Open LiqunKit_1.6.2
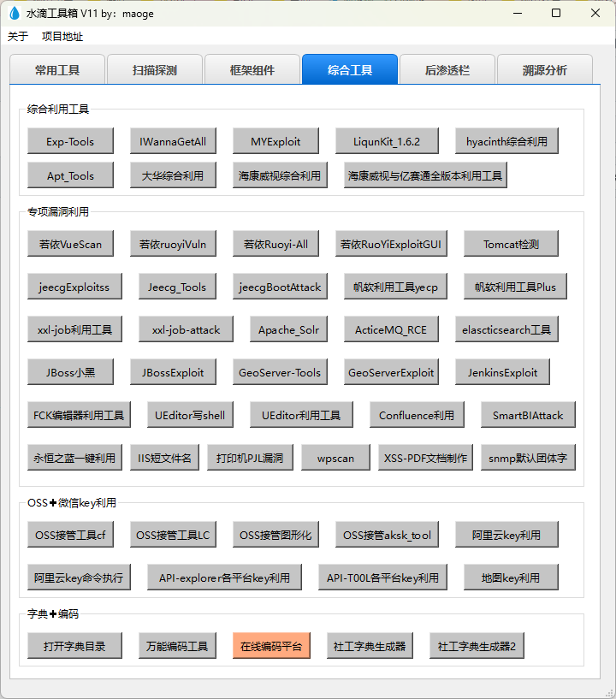This screenshot has width=616, height=699. (x=387, y=141)
